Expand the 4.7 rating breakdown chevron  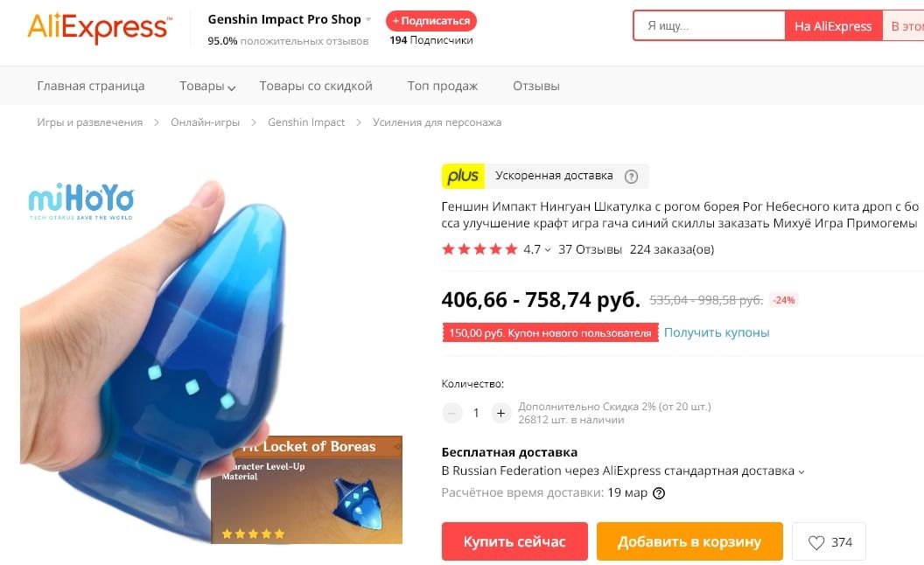point(548,250)
